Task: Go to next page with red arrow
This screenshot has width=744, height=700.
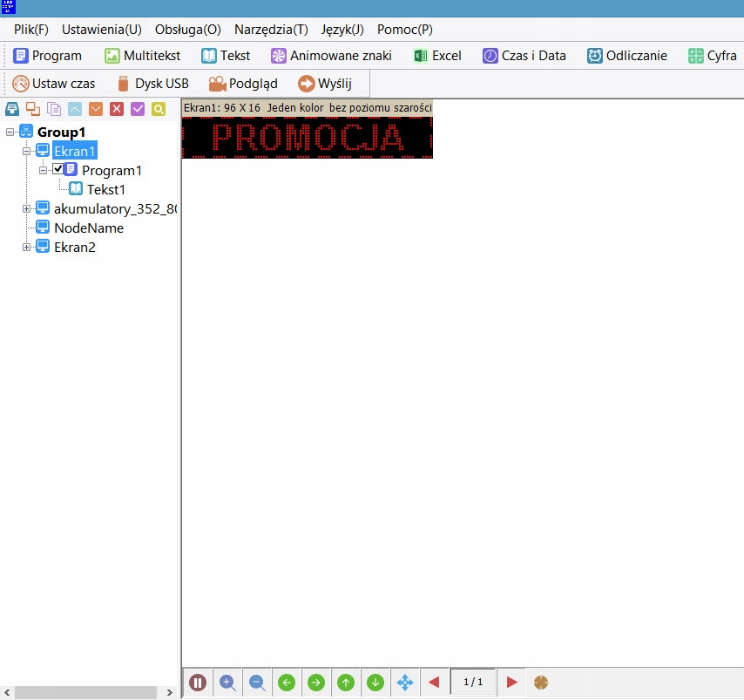Action: click(x=511, y=683)
